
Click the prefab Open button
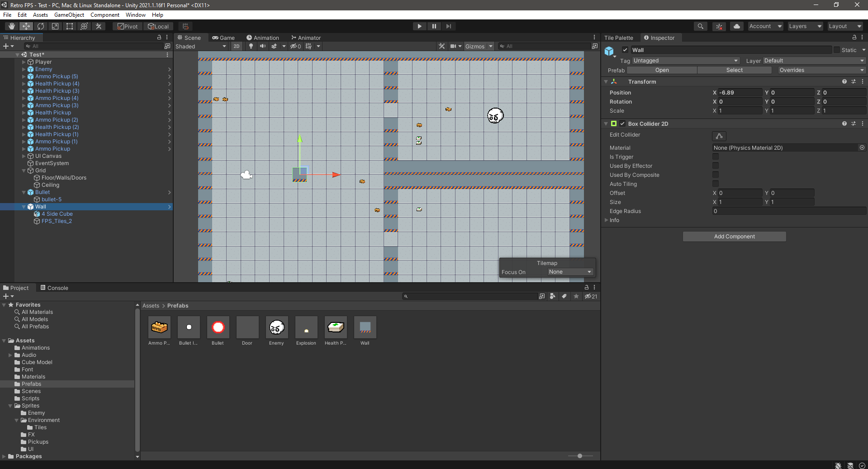(662, 70)
